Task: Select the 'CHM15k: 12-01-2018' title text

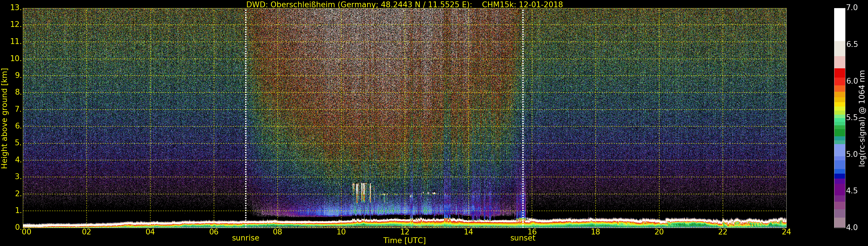Action: pos(522,4)
